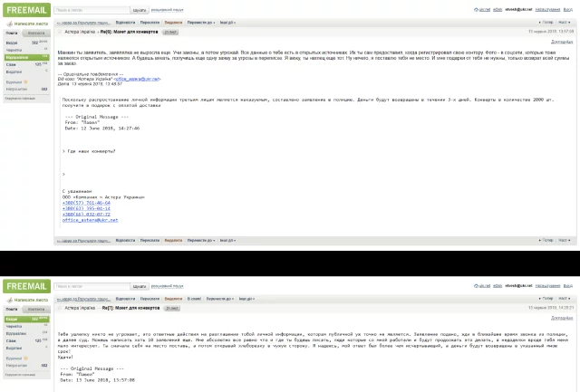Click the home icon at the top right of the lower window
The width and height of the screenshot is (580, 392).
click(x=476, y=286)
